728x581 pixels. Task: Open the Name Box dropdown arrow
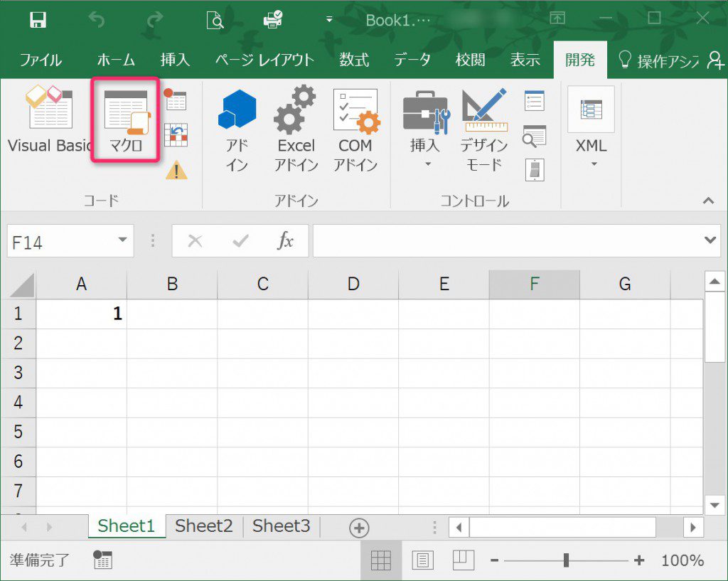122,240
